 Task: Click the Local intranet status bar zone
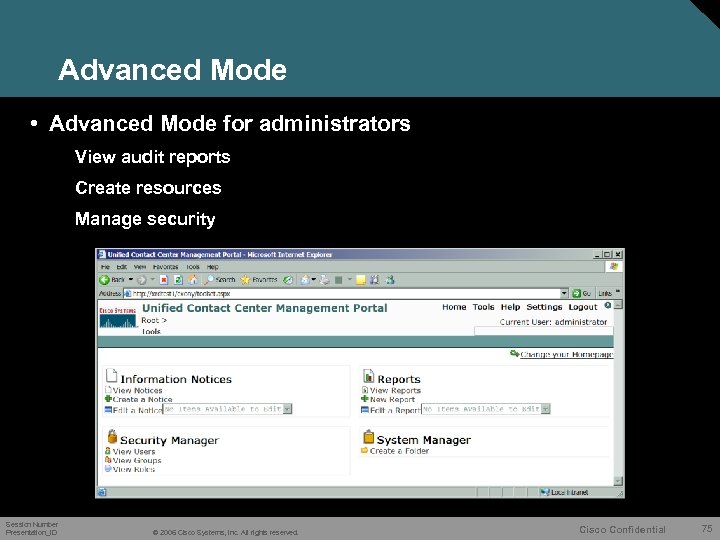(x=564, y=492)
